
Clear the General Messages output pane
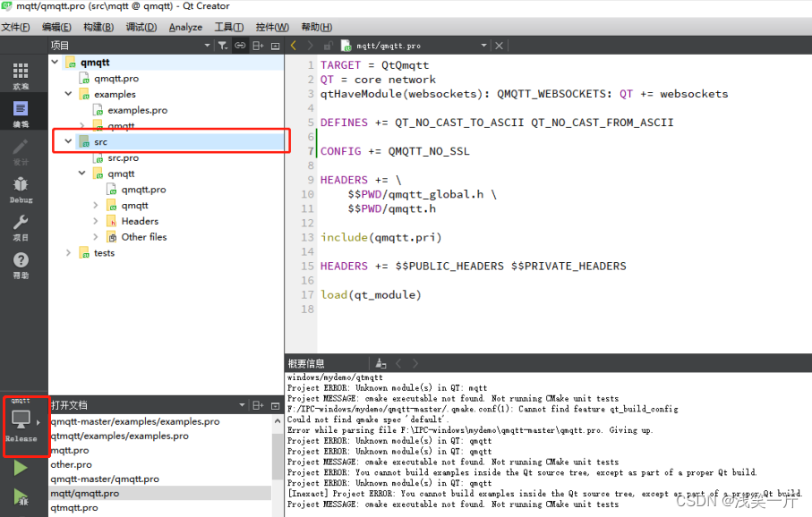tap(381, 363)
